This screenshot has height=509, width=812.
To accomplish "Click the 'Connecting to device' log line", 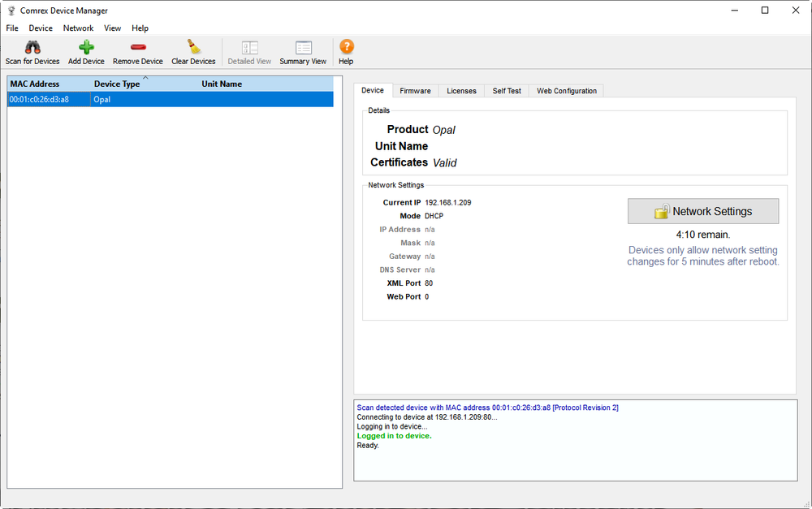I will coord(427,416).
